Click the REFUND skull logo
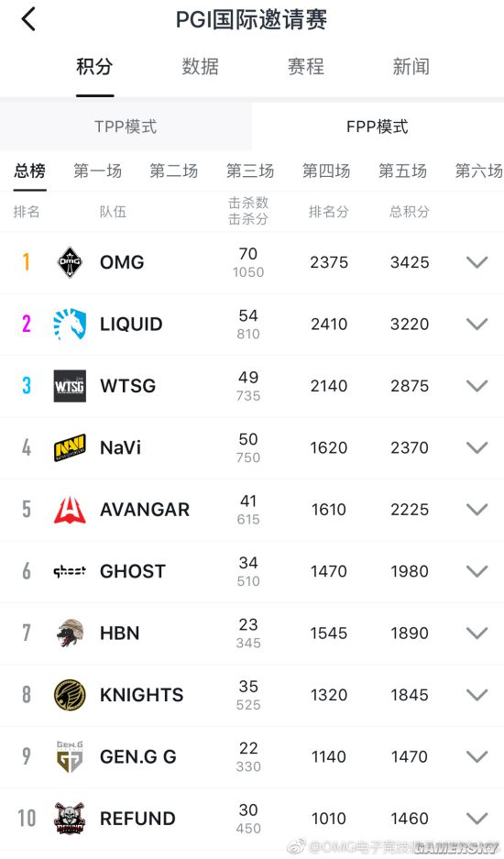Screen dimensions: 504x859 [71, 819]
